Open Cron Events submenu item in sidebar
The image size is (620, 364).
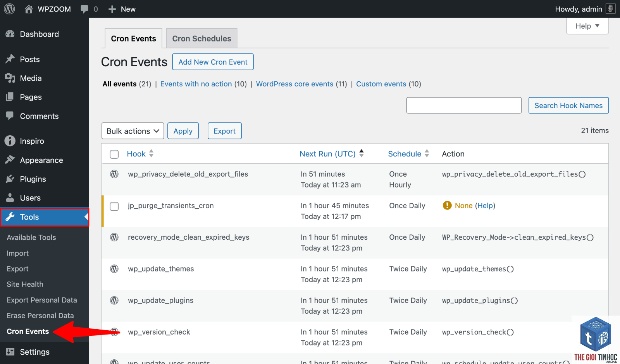point(28,331)
